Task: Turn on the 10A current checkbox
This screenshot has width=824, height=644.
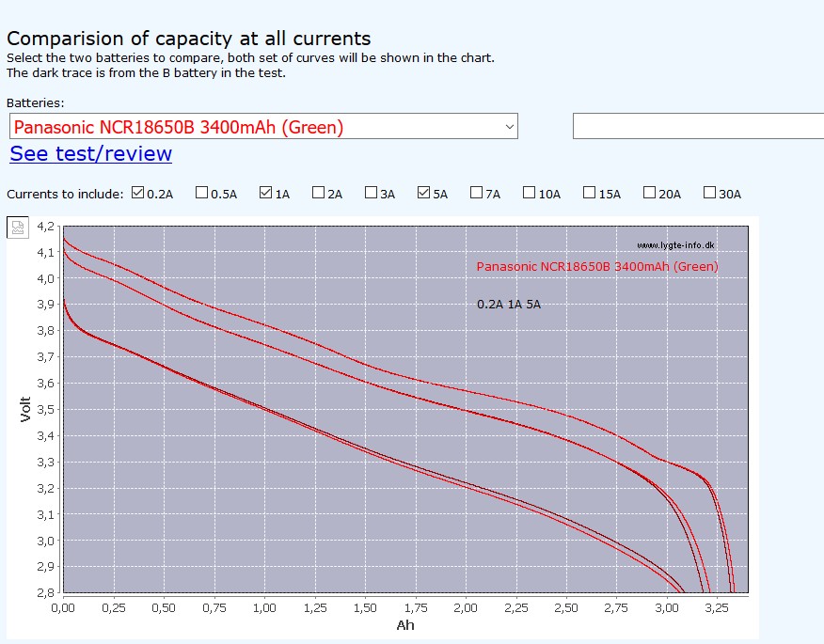Action: pos(530,192)
